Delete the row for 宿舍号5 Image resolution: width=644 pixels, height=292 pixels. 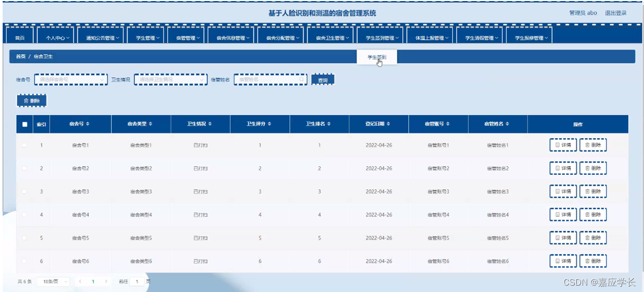pyautogui.click(x=593, y=238)
